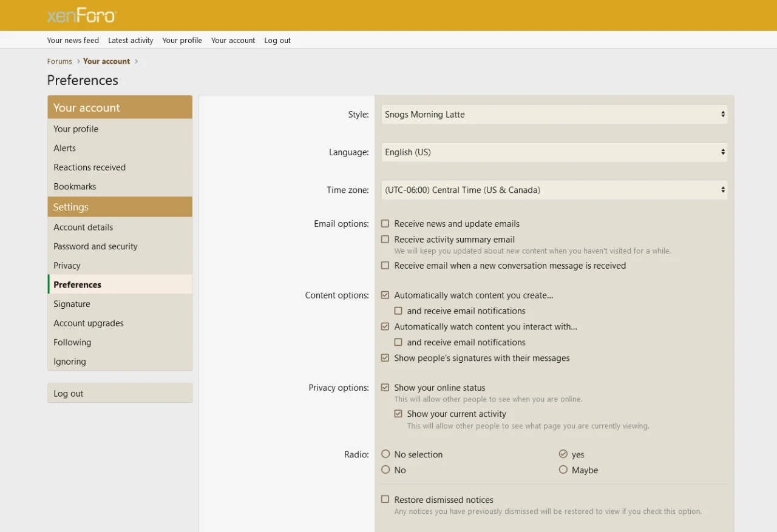Image resolution: width=777 pixels, height=532 pixels.
Task: Check Receive activity summary email
Action: pos(385,240)
